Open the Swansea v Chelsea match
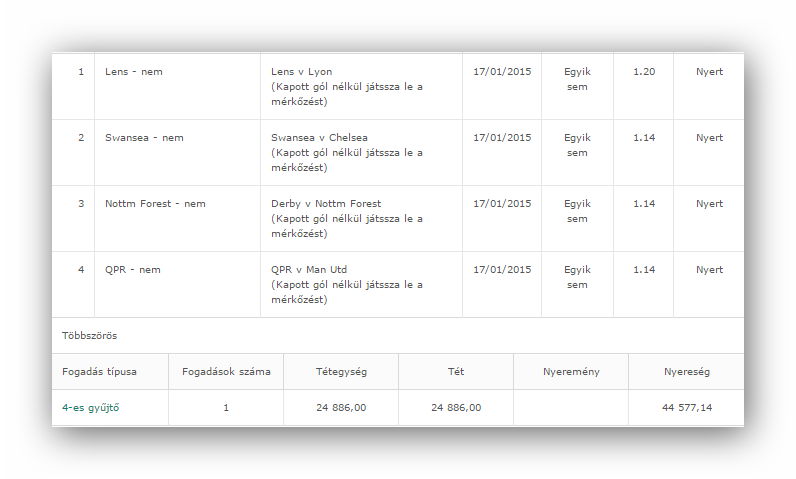The height and width of the screenshot is (479, 796). coord(319,138)
